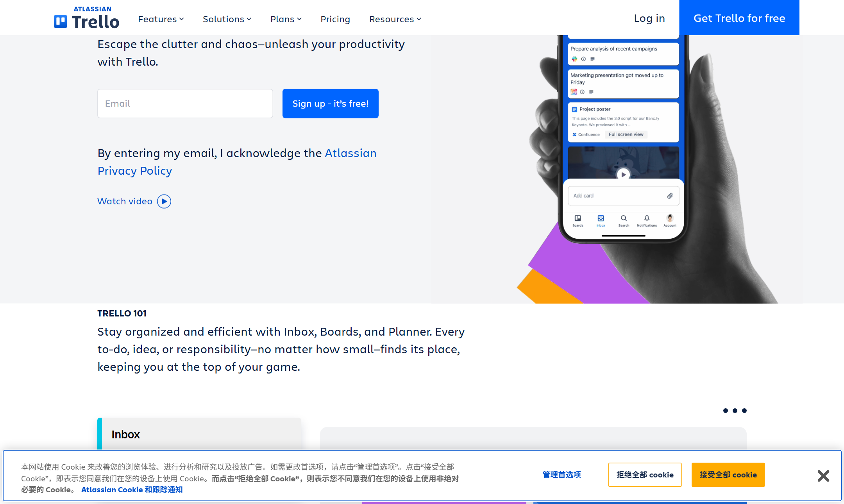Click 'Prepare analysis of recent campaigns' card

click(623, 54)
